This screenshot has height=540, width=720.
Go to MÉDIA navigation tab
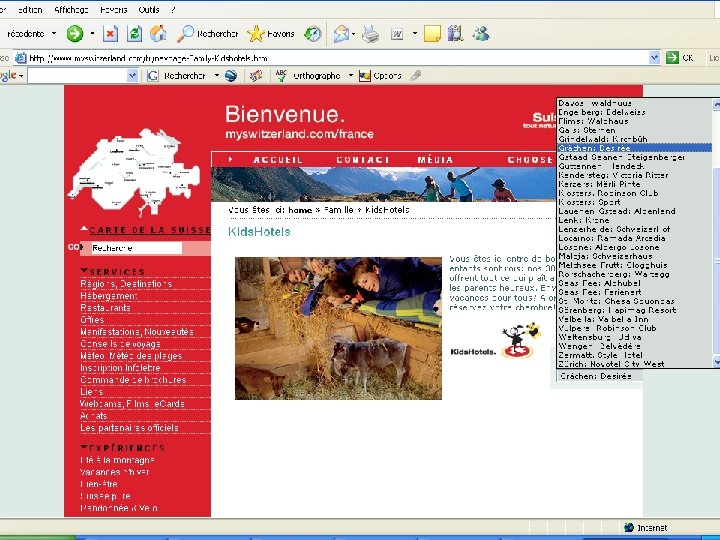click(x=435, y=160)
